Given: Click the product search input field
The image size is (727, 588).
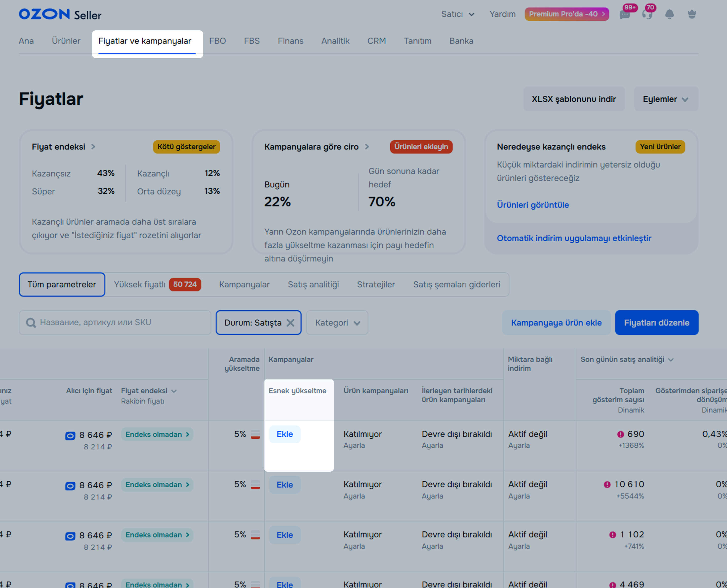Looking at the screenshot, I should pyautogui.click(x=115, y=323).
